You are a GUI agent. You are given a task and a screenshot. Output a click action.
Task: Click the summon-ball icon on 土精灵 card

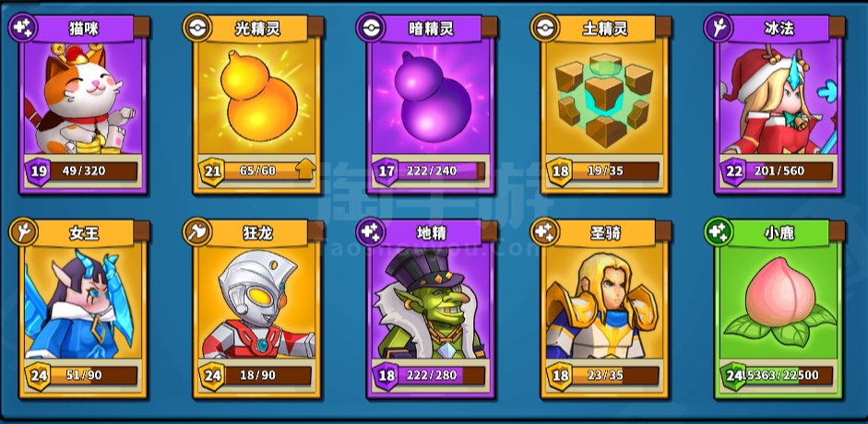pyautogui.click(x=545, y=28)
